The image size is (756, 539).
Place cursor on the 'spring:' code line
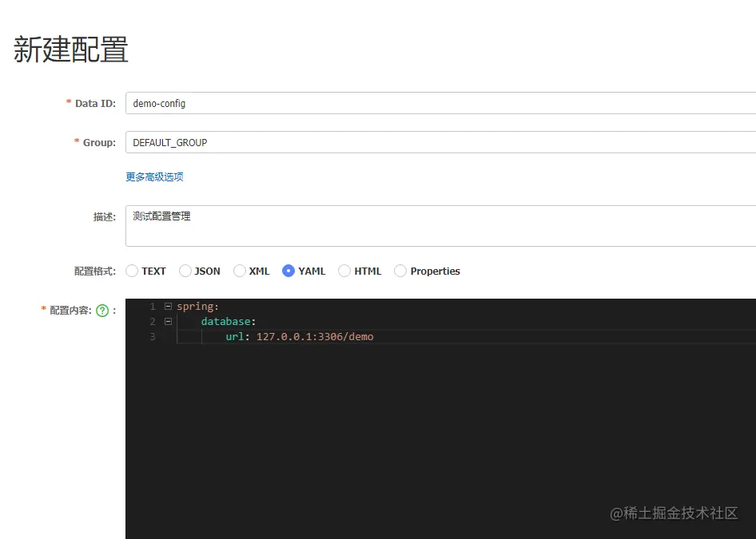pyautogui.click(x=197, y=307)
